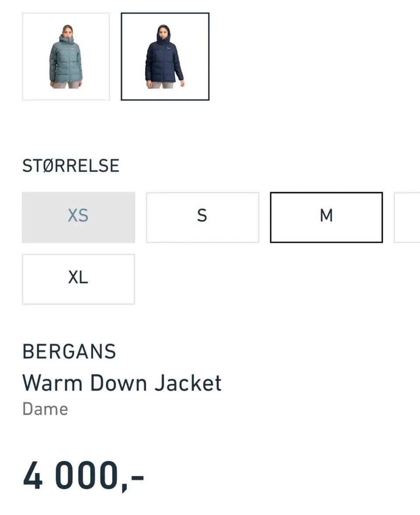Click the Warm Down Jacket title

(x=122, y=383)
